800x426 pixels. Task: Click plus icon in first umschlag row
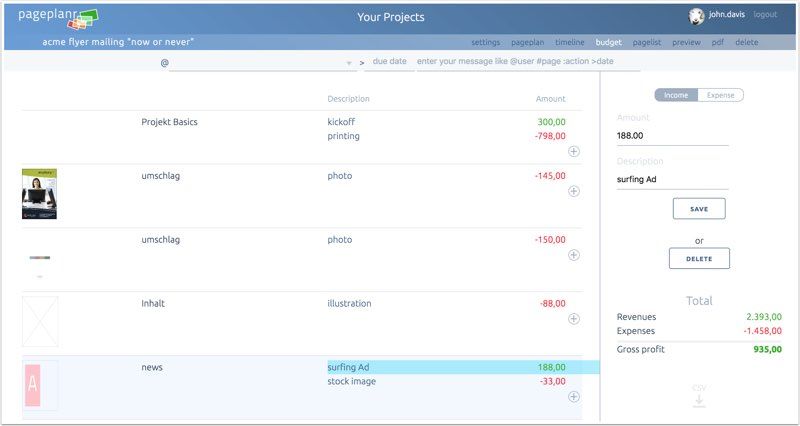(x=573, y=191)
